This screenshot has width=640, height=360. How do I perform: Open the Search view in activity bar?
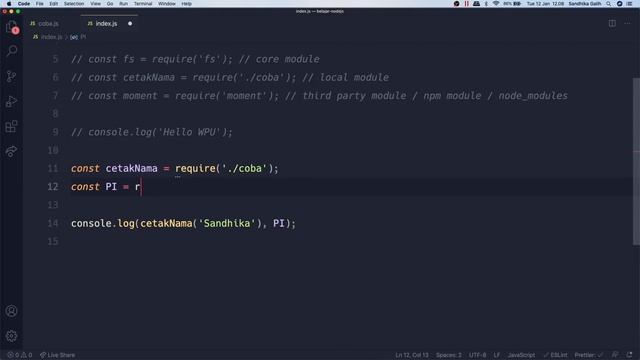(11, 51)
